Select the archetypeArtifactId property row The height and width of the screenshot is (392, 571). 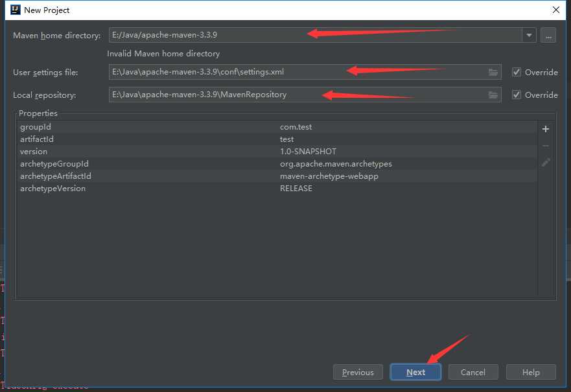pyautogui.click(x=277, y=176)
